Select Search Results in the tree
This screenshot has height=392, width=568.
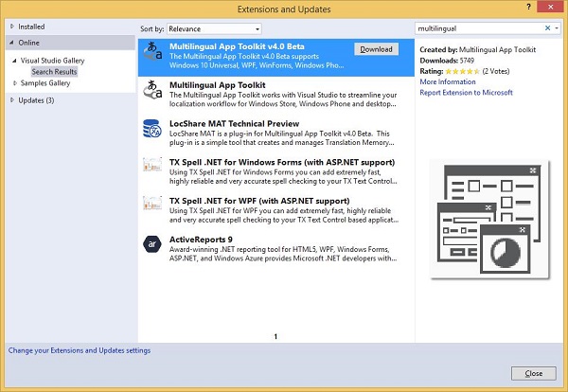(54, 72)
